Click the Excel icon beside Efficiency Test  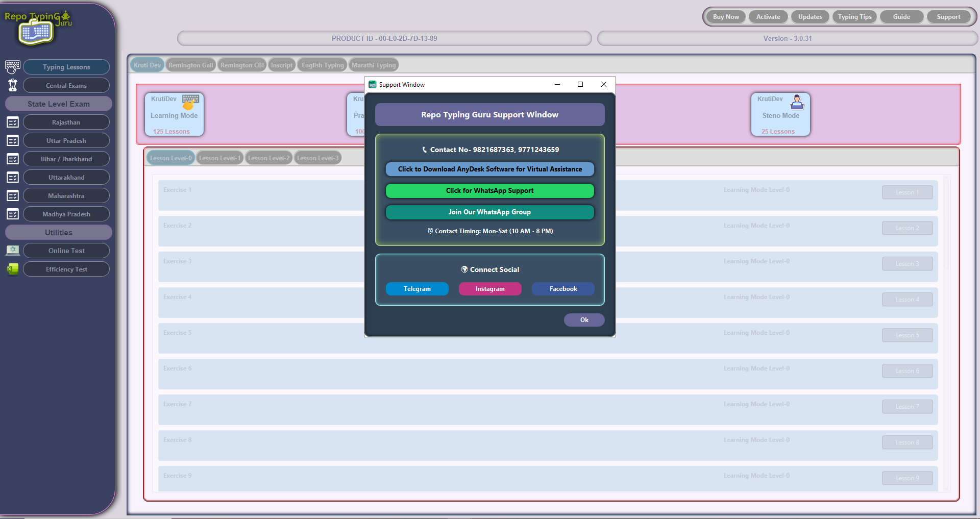point(13,269)
